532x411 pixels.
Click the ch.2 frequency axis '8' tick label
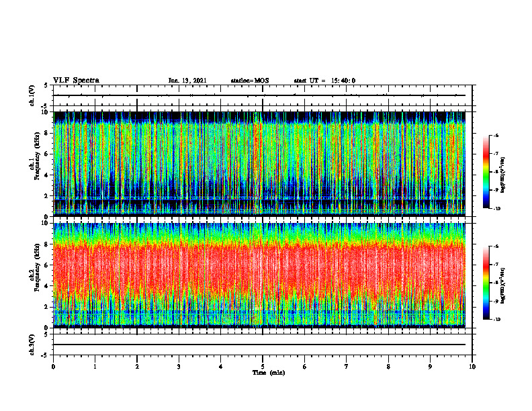click(46, 244)
